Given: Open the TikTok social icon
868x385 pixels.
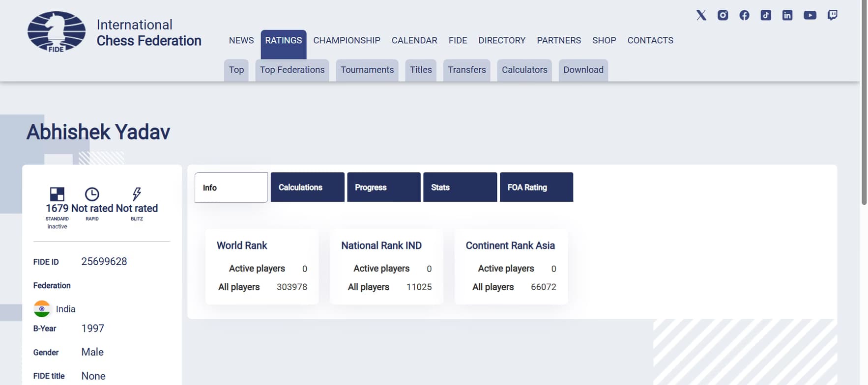Looking at the screenshot, I should pyautogui.click(x=766, y=15).
